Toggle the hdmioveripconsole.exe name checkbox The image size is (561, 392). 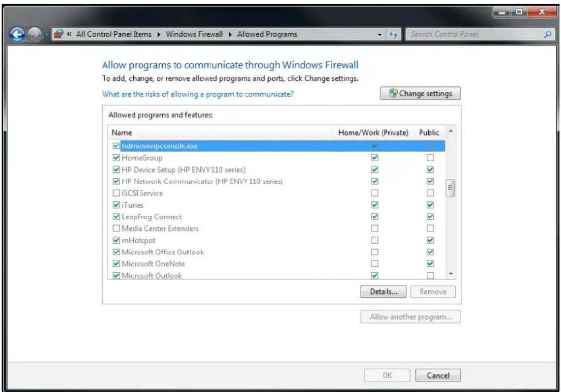click(x=116, y=146)
